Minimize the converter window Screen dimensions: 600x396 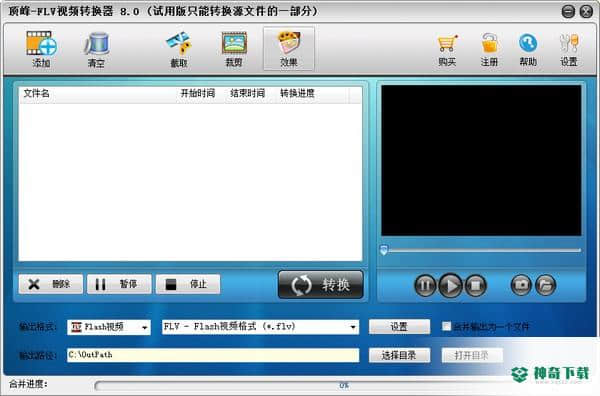click(568, 11)
